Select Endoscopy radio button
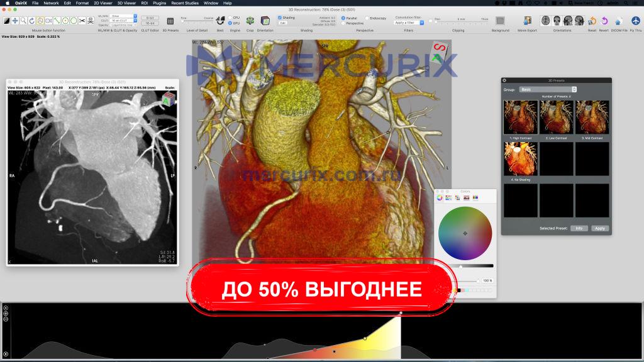This screenshot has width=644, height=362. click(x=367, y=18)
